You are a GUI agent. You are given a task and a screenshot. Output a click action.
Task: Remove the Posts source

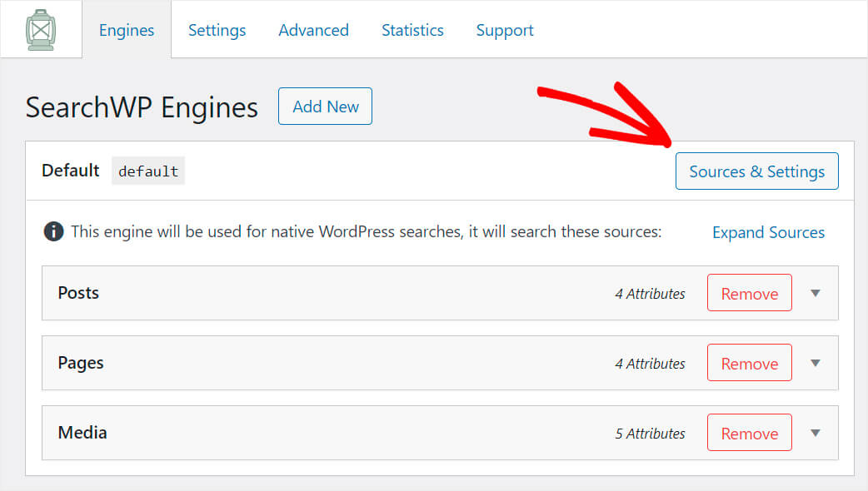[750, 293]
